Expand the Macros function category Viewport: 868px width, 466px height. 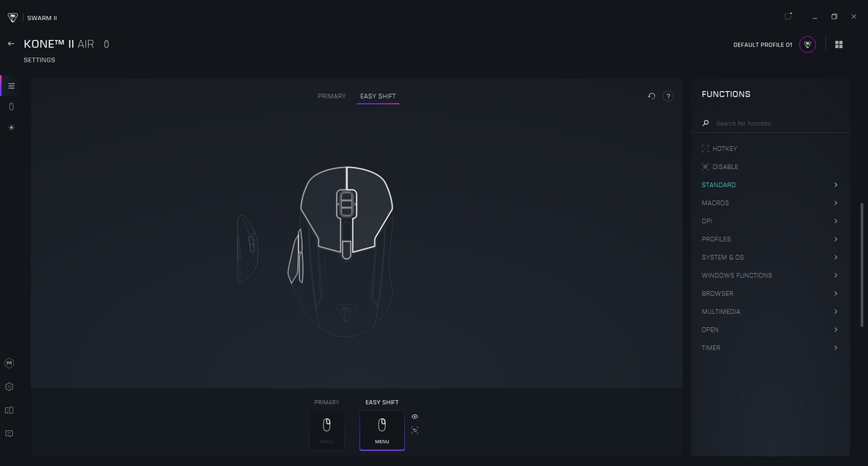[769, 203]
